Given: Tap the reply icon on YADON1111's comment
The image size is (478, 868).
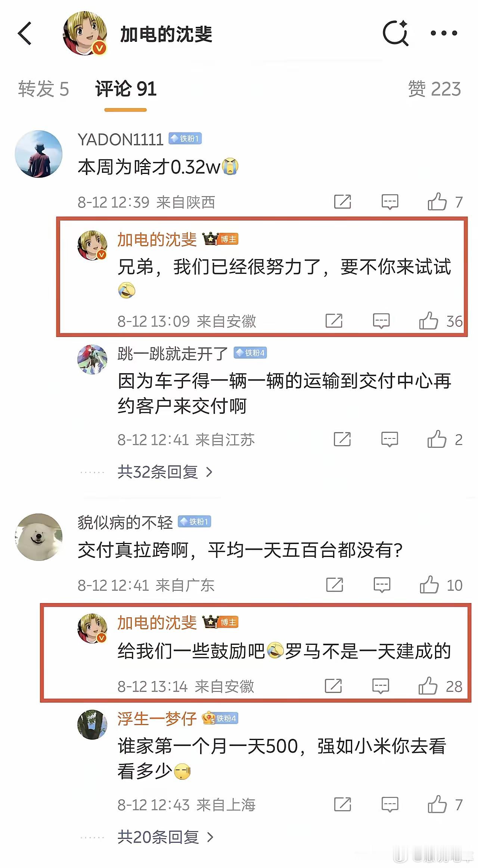Looking at the screenshot, I should coord(390,202).
